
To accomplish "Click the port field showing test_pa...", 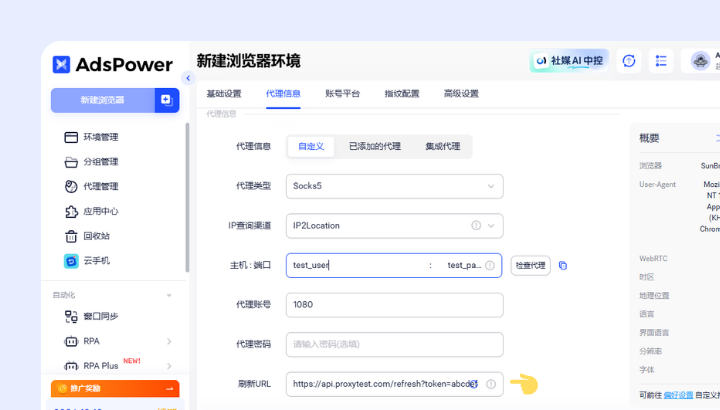I will click(464, 265).
